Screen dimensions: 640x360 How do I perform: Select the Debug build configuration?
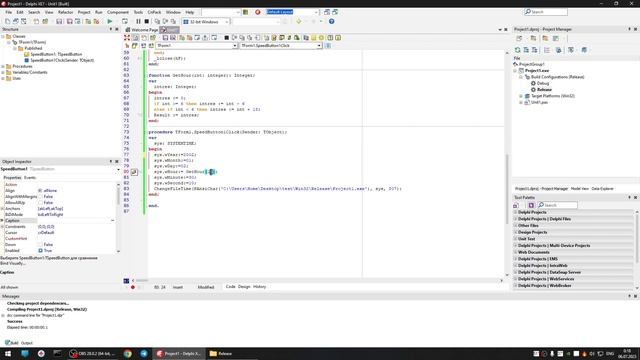coord(542,83)
